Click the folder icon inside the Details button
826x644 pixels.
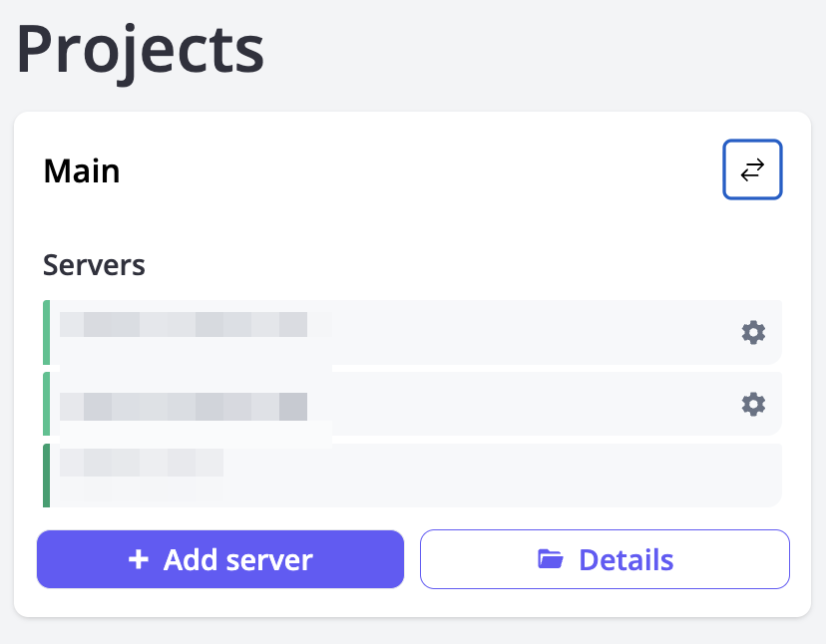(551, 559)
